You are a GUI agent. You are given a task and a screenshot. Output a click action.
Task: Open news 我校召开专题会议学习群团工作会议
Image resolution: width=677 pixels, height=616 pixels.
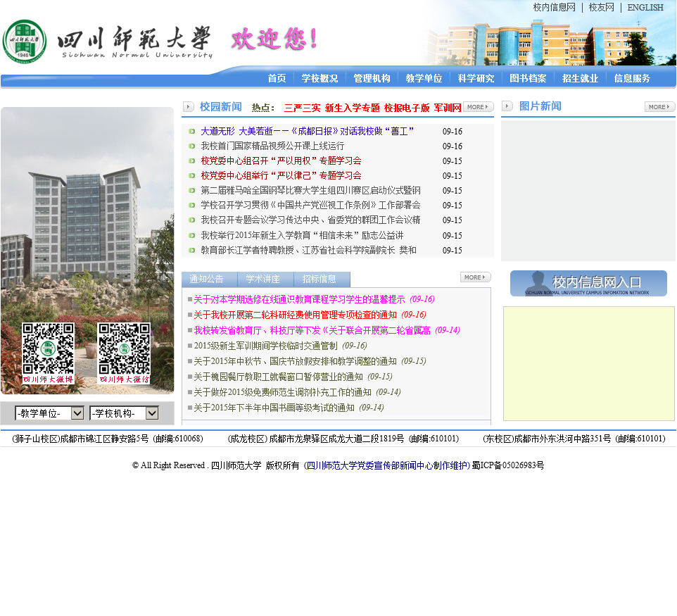(310, 220)
